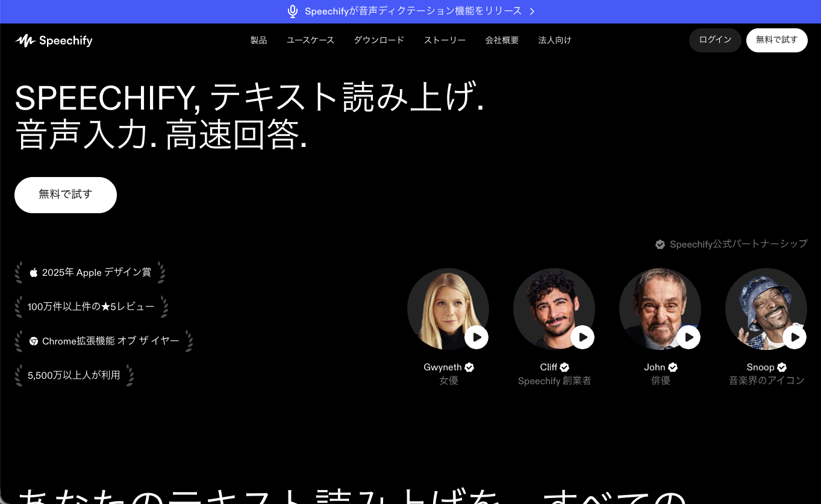Click John's portrait thumbnail
Image resolution: width=821 pixels, height=504 pixels.
pos(660,309)
